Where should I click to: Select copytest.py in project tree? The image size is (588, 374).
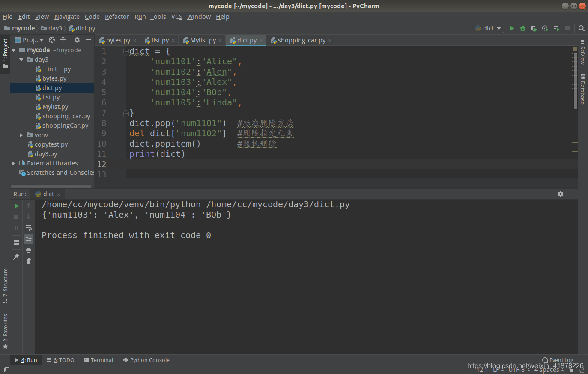tap(51, 144)
